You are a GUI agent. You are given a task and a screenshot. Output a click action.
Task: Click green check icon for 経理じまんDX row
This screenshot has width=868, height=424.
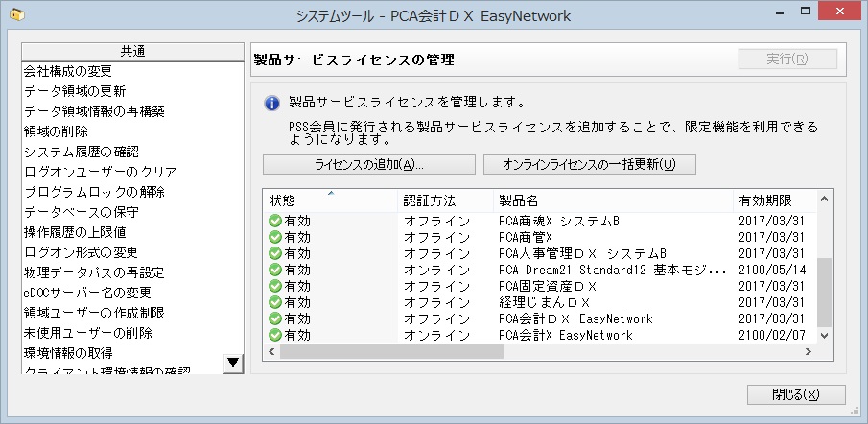[x=275, y=302]
